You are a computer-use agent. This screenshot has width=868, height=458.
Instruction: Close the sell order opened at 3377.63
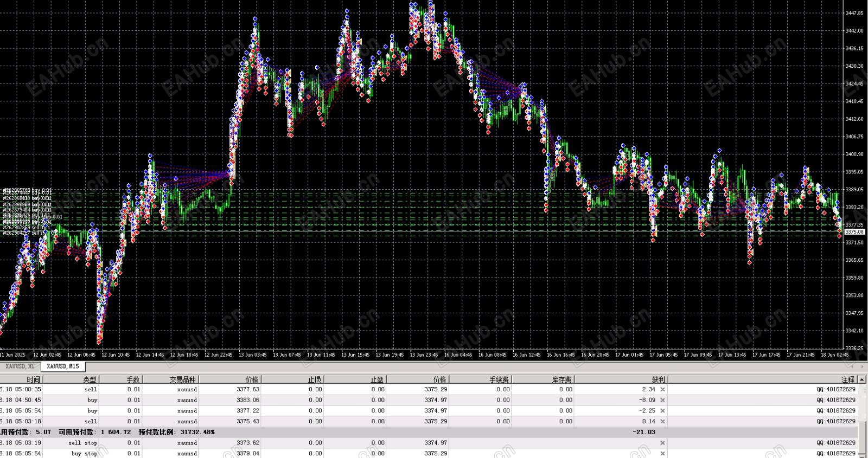point(662,389)
